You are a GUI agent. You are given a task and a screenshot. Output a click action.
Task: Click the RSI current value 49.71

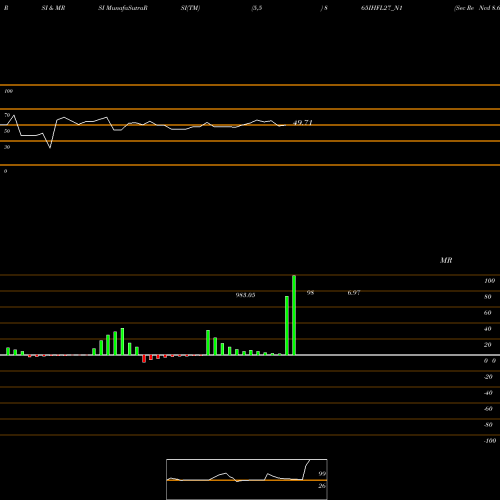[x=303, y=123]
